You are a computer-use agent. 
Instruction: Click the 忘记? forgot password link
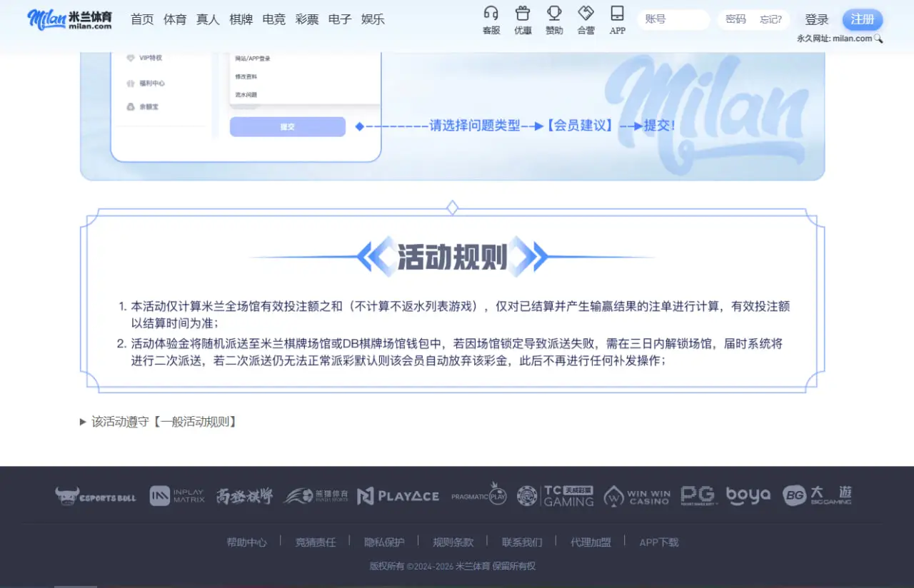(770, 19)
